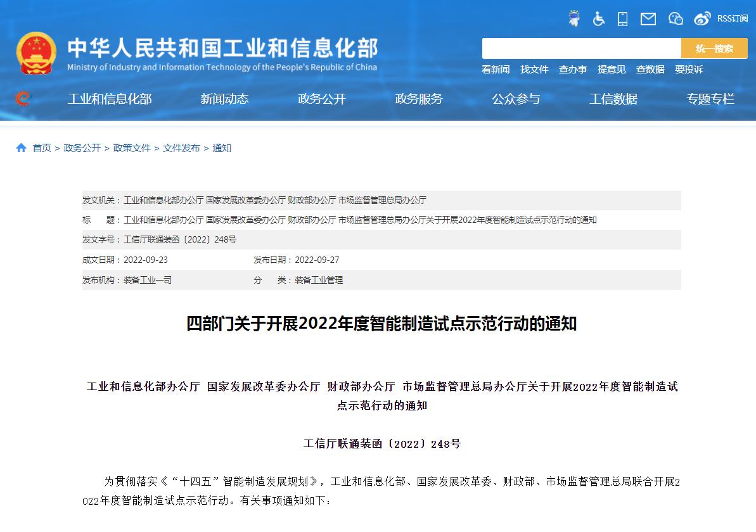The height and width of the screenshot is (532, 756).
Task: Open the email envelope icon
Action: pyautogui.click(x=648, y=19)
